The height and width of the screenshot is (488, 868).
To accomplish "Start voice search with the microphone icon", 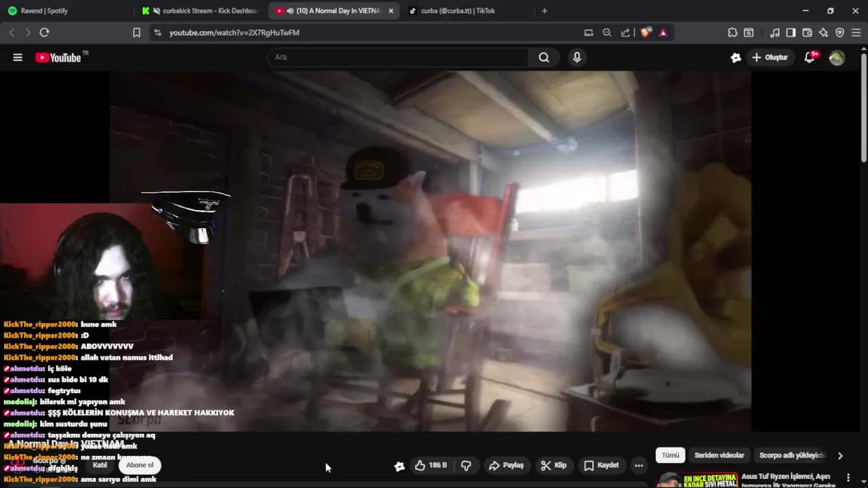I will click(x=577, y=58).
